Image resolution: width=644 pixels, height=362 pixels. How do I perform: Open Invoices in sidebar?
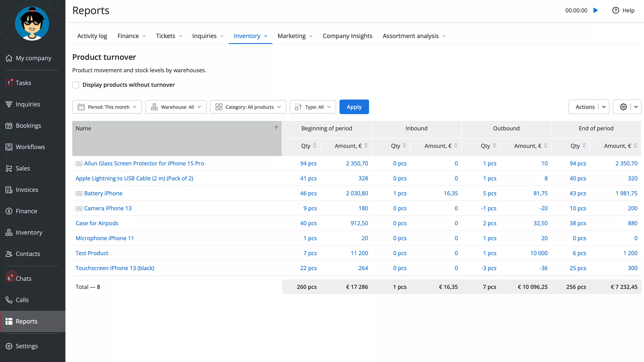tap(27, 190)
